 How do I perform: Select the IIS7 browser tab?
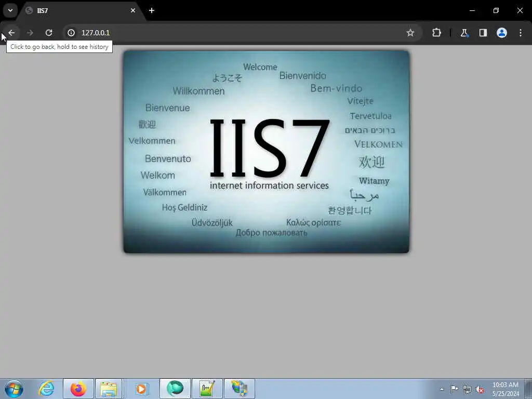(x=82, y=11)
